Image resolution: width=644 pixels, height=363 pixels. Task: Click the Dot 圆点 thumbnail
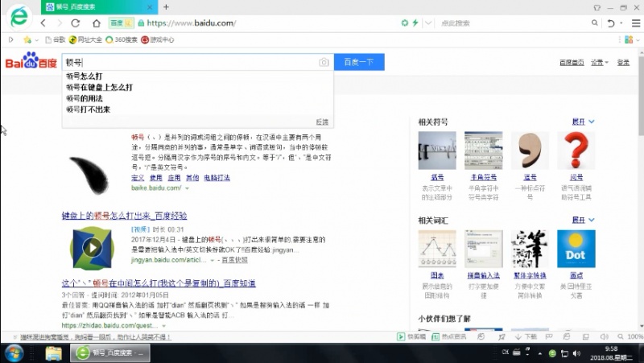click(x=576, y=249)
